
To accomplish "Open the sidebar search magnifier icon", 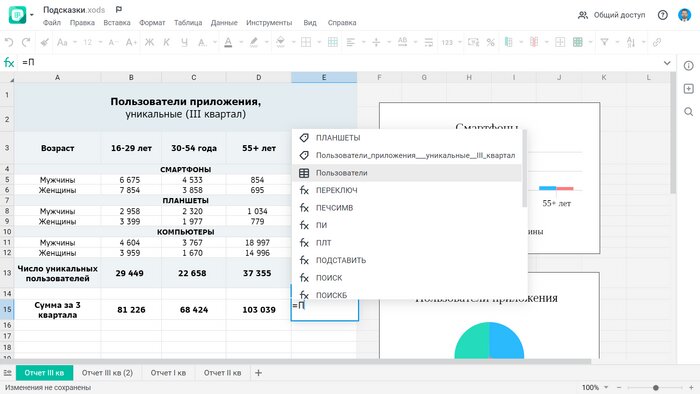I will 688,112.
